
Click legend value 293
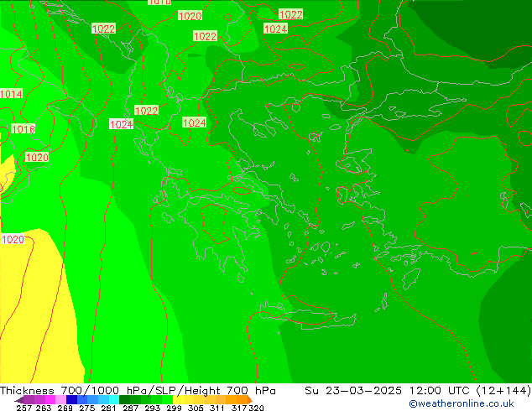tap(153, 408)
